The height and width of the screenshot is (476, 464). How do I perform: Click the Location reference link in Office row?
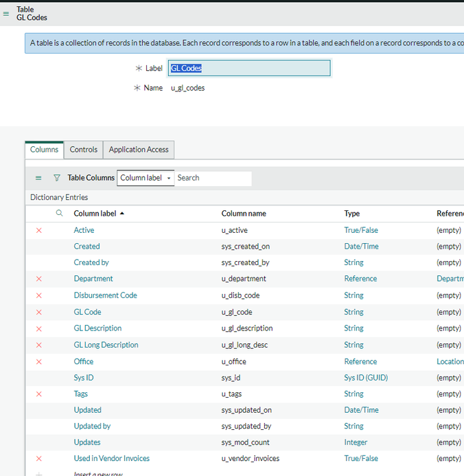pos(450,361)
